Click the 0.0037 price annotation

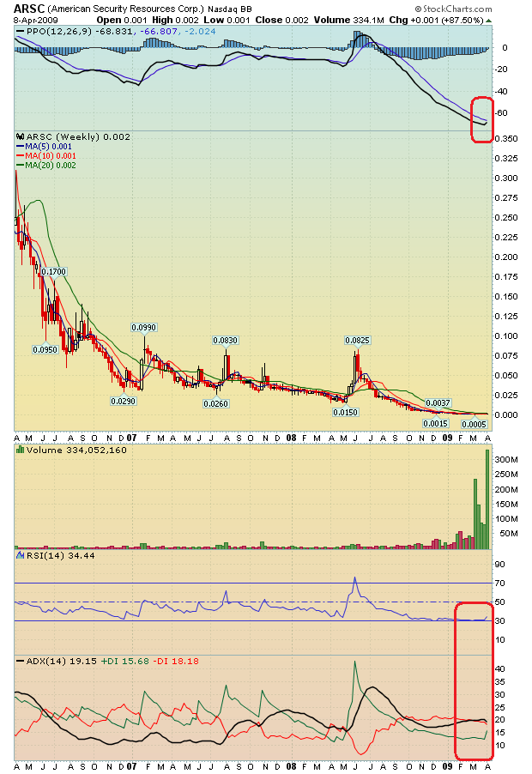pyautogui.click(x=438, y=402)
